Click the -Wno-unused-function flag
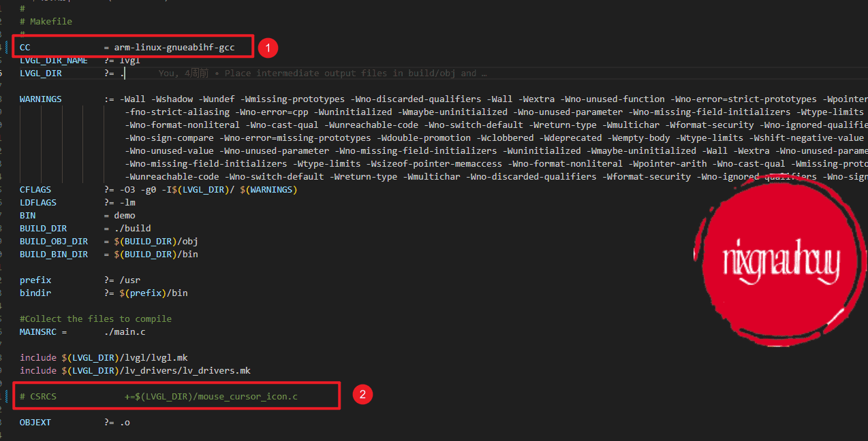The image size is (868, 441). click(613, 99)
